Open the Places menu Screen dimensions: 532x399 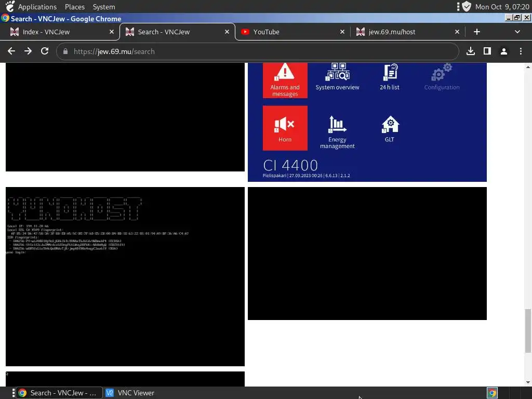(75, 7)
